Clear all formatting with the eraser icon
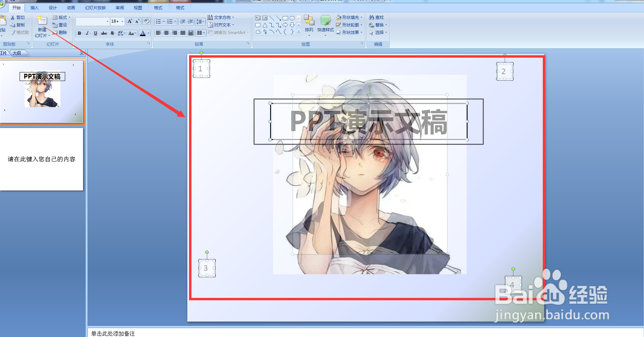This screenshot has width=644, height=337. pos(147,21)
